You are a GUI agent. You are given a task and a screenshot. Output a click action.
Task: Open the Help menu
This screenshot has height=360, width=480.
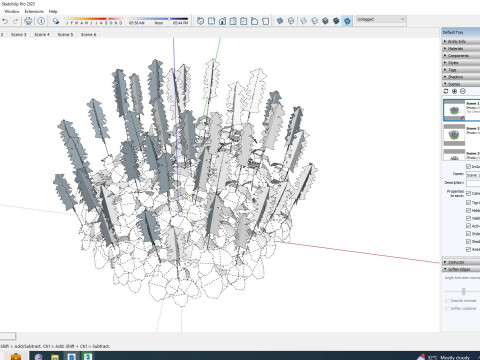[x=53, y=11]
